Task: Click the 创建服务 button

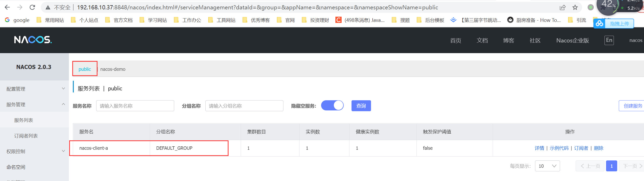Action: pos(631,106)
